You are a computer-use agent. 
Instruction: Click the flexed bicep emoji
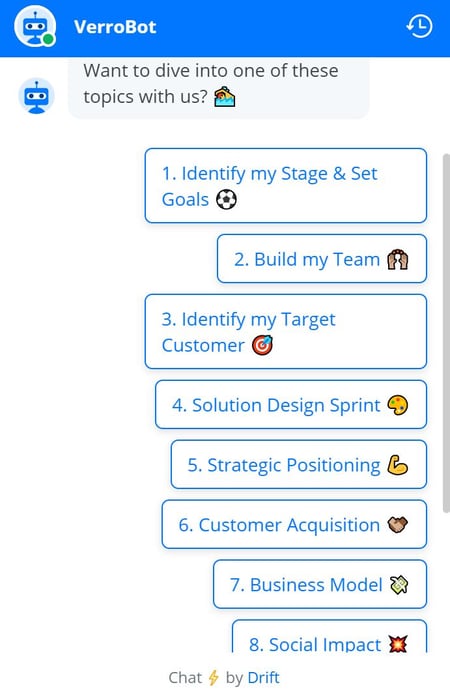(397, 465)
